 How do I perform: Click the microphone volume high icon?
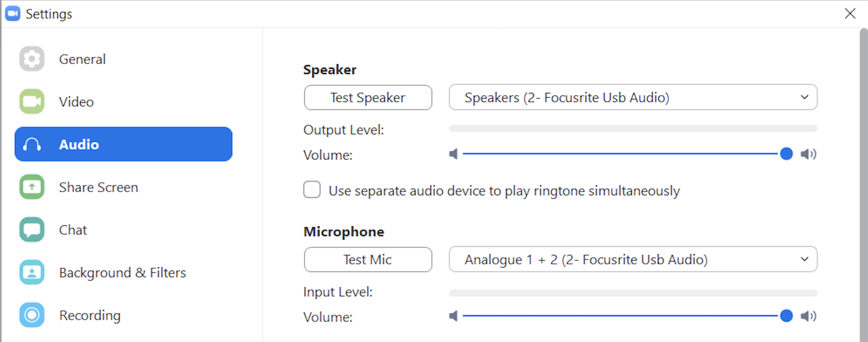tap(808, 316)
